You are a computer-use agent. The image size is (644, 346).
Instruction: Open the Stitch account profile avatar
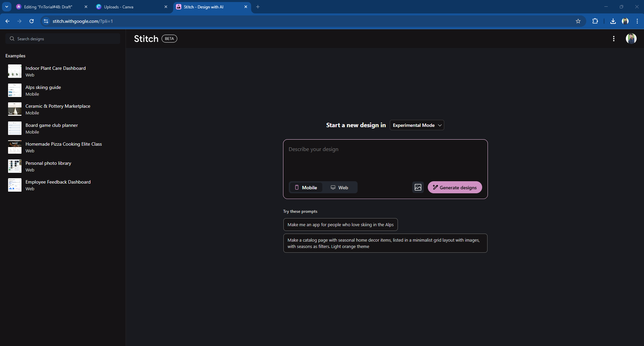[631, 39]
